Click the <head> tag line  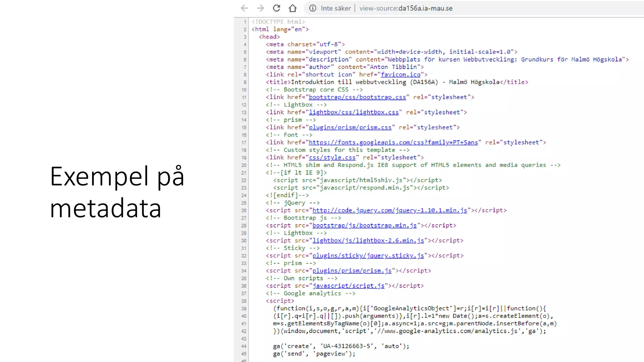click(269, 37)
